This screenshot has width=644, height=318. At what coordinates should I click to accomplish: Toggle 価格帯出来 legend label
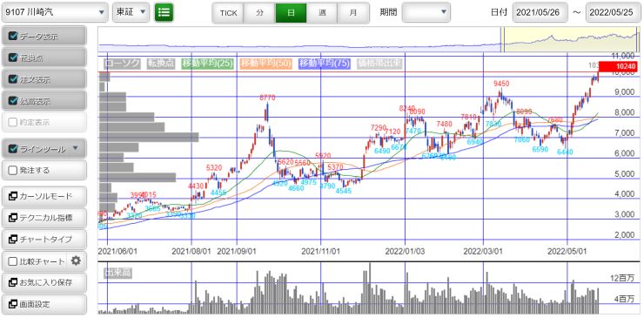click(379, 64)
